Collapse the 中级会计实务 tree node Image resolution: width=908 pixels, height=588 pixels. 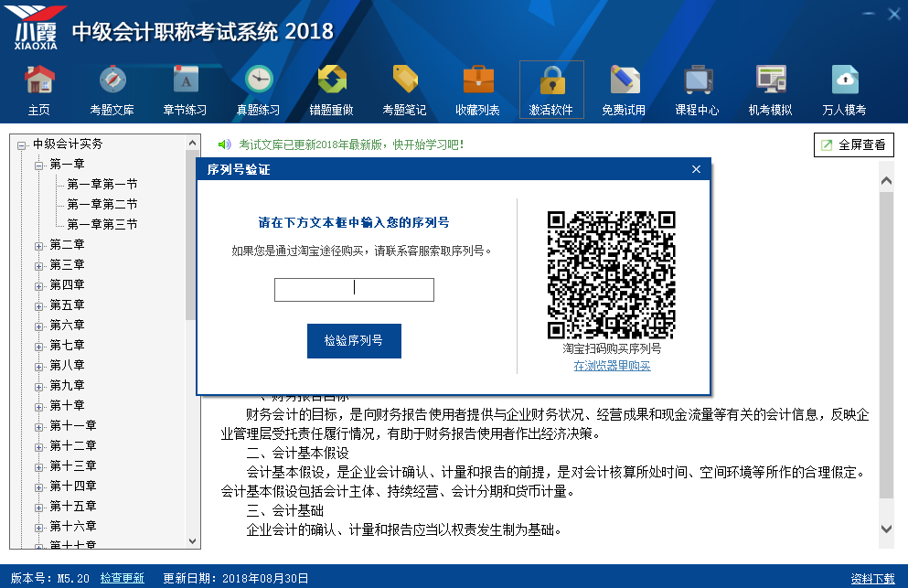[x=21, y=145]
